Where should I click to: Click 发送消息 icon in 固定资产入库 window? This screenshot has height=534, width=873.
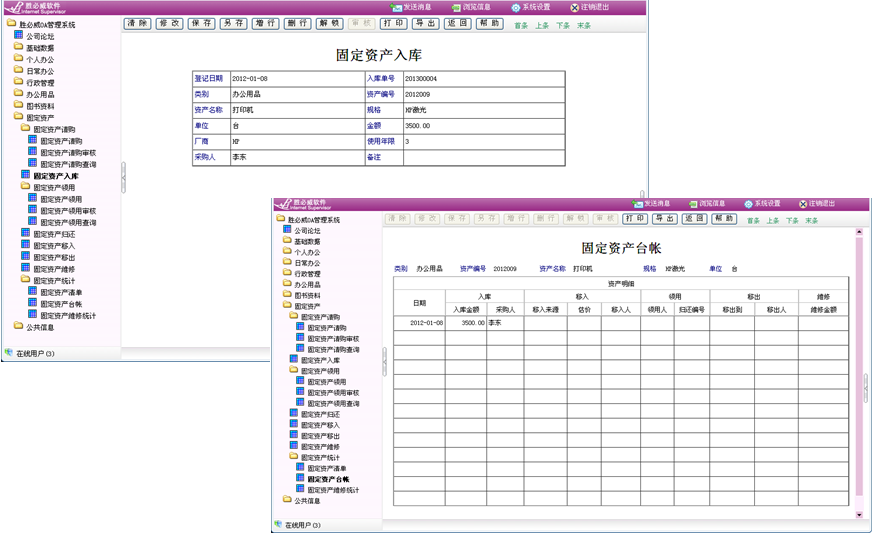[x=396, y=8]
